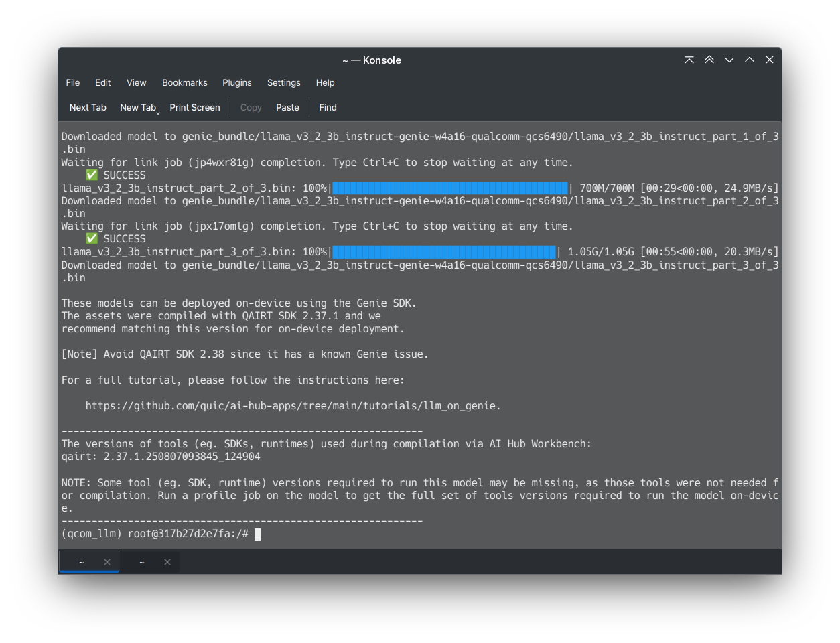Click the 'qairt: 2.37.1.250807093845_124904' version line
Image resolution: width=840 pixels, height=643 pixels.
coord(161,457)
